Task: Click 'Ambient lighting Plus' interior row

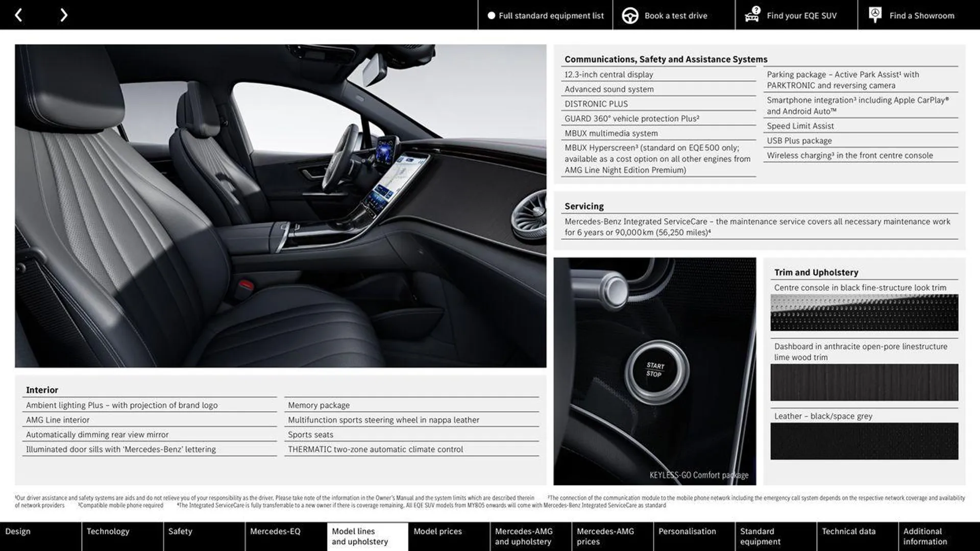Action: 150,405
